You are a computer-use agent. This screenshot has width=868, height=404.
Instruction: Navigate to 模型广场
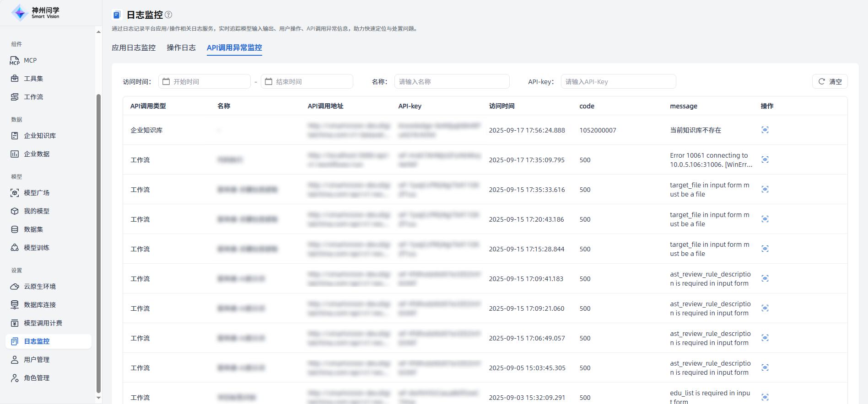36,193
